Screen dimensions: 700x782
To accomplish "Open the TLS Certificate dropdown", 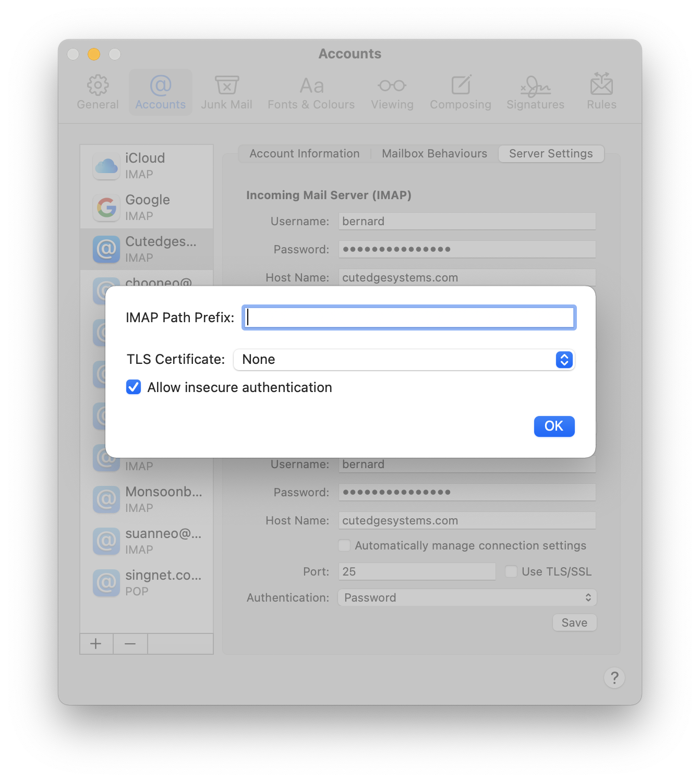I will point(404,360).
